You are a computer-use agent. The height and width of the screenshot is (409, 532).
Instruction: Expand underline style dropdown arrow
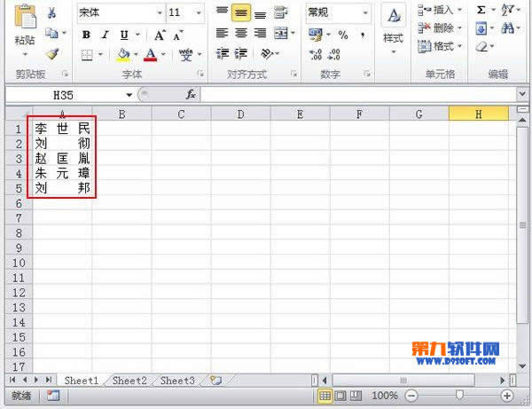click(x=137, y=35)
